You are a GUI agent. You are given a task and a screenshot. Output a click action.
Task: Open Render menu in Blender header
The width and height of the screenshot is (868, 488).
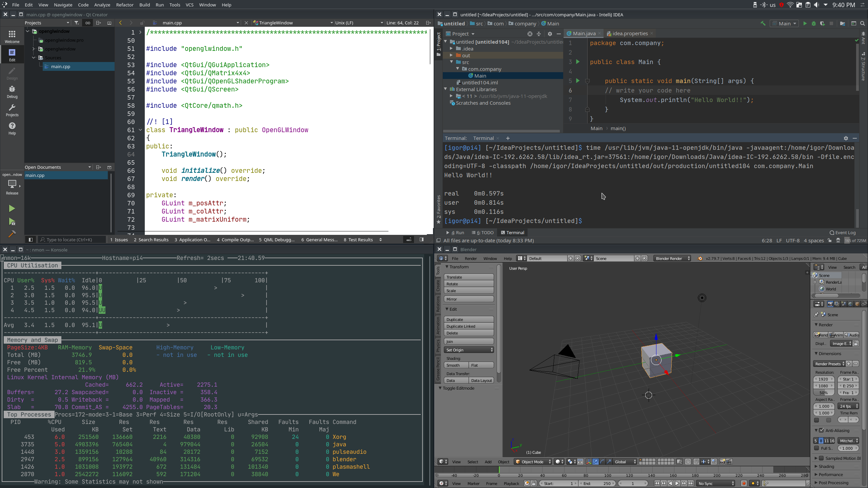(471, 258)
